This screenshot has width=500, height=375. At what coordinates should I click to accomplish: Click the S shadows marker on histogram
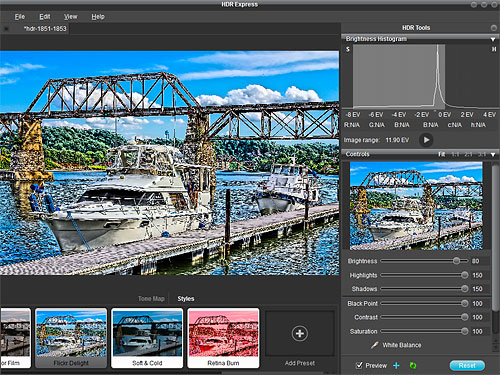[348, 49]
